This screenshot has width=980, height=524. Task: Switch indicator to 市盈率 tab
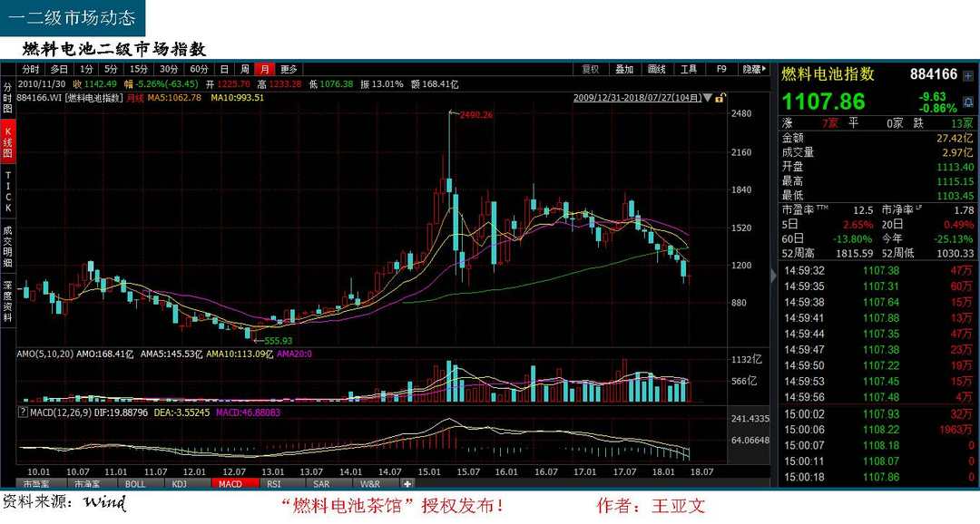[36, 484]
